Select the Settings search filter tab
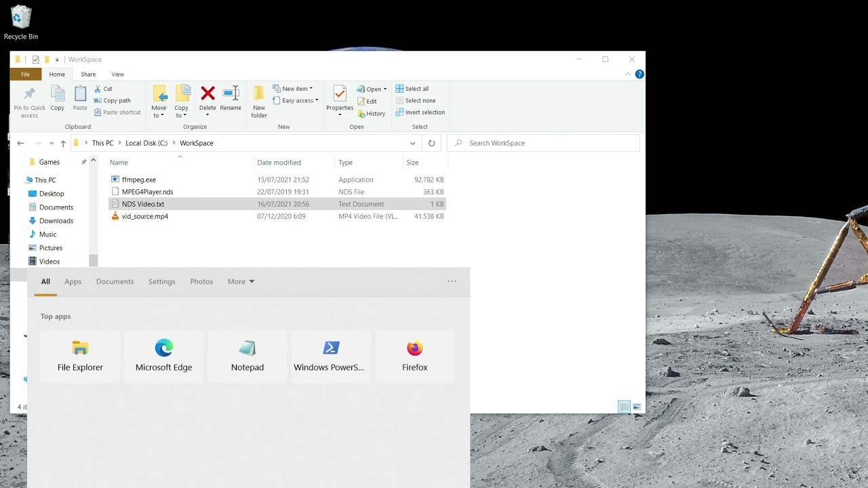 [161, 281]
